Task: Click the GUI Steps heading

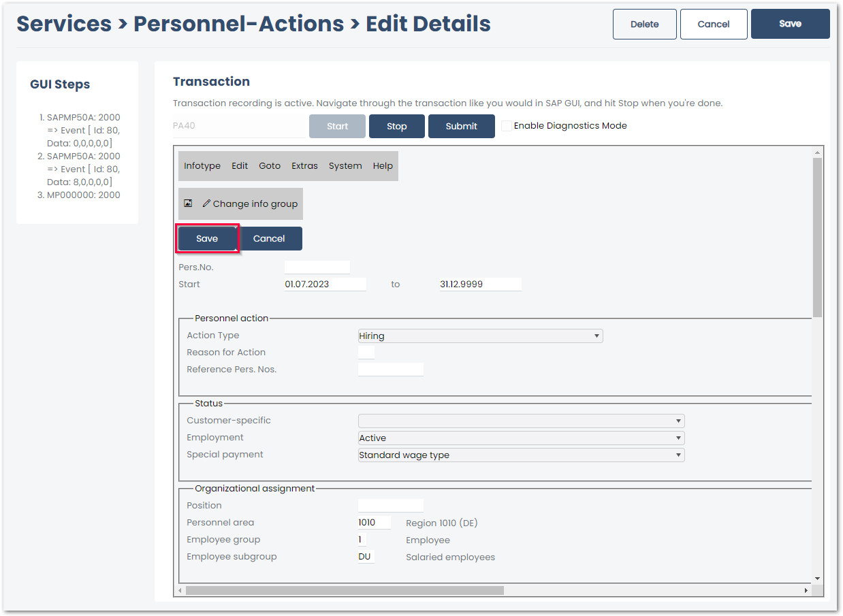Action: tap(60, 84)
